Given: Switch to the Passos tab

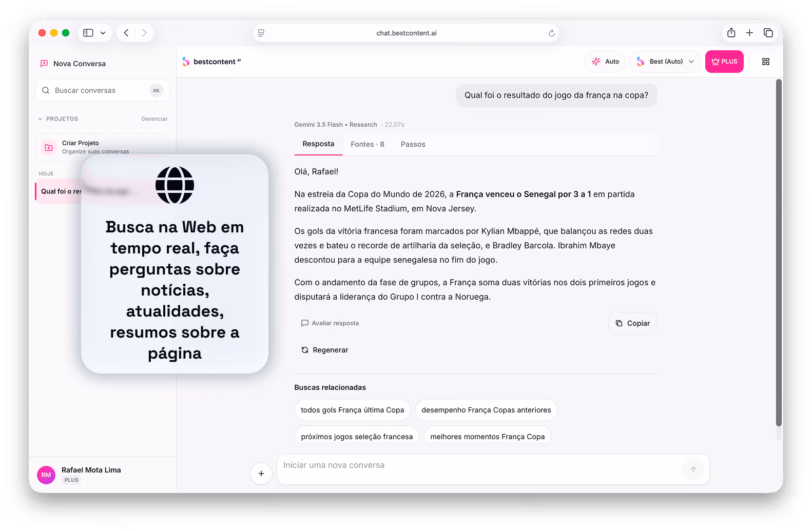Looking at the screenshot, I should [x=413, y=144].
